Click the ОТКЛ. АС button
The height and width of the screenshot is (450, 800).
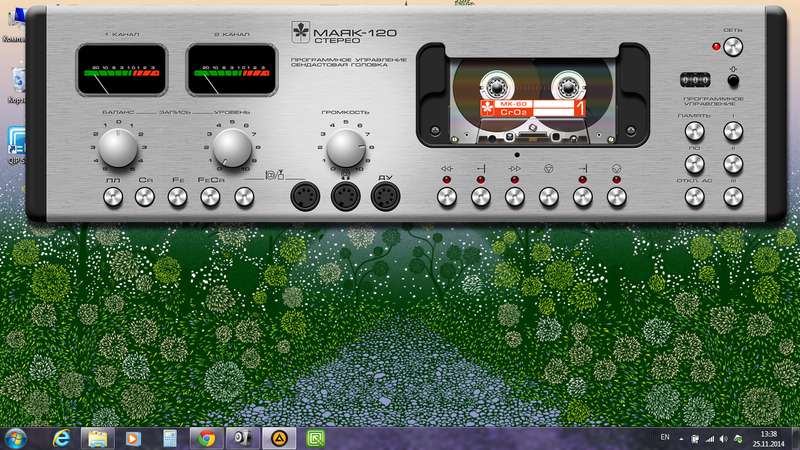point(694,197)
